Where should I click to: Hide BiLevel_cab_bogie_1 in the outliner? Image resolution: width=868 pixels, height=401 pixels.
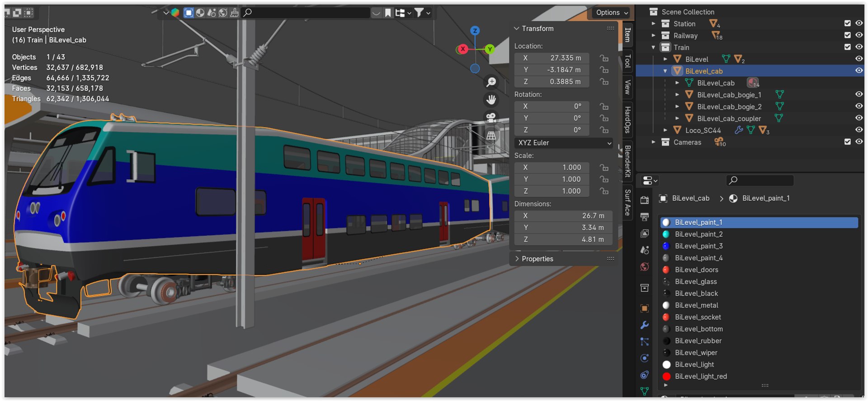pos(859,94)
